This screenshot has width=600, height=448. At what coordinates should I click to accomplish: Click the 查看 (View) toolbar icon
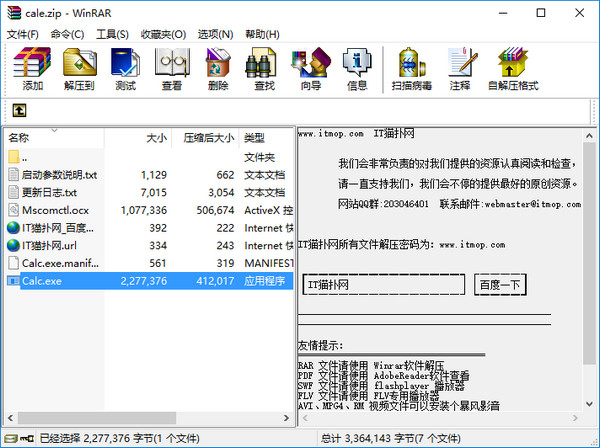(172, 62)
